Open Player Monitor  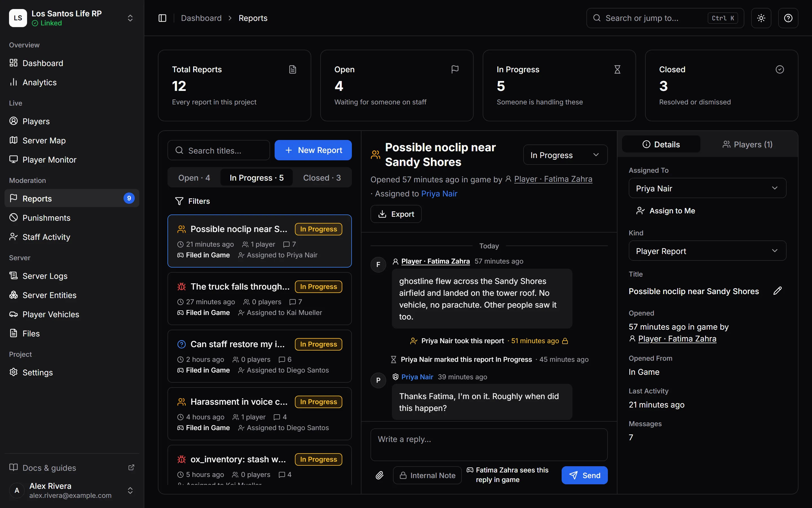coord(72,159)
